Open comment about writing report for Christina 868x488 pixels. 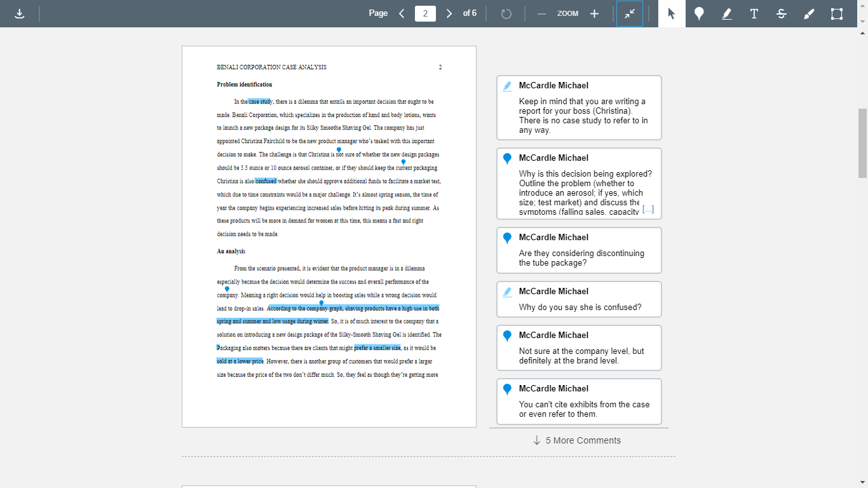click(579, 107)
